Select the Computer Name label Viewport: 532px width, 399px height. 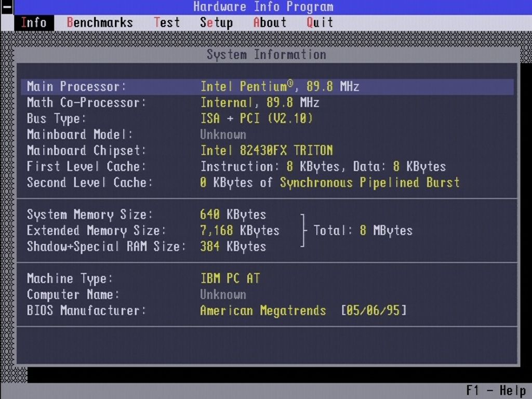(73, 295)
